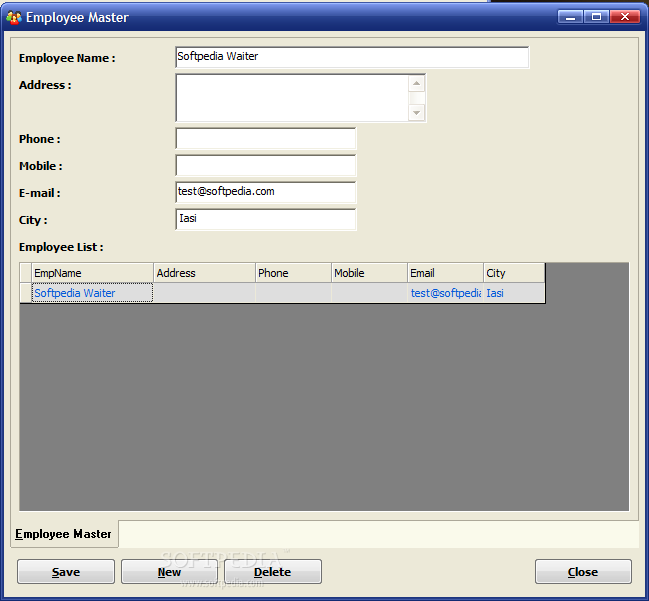The image size is (649, 601).
Task: Click the Delete button
Action: point(273,572)
